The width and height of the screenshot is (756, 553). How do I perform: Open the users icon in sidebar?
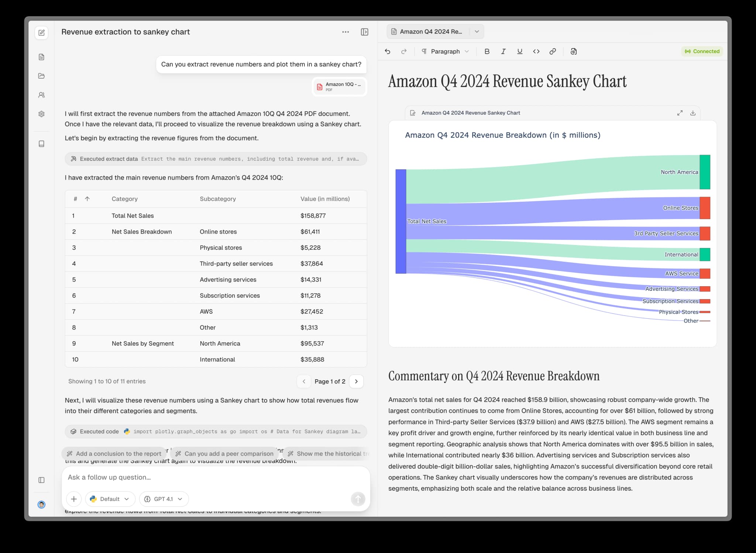41,95
